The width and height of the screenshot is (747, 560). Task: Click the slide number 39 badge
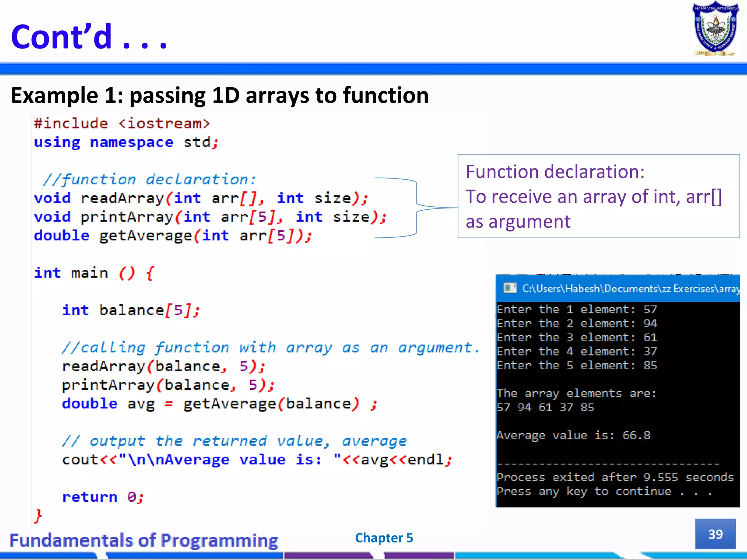[x=715, y=534]
